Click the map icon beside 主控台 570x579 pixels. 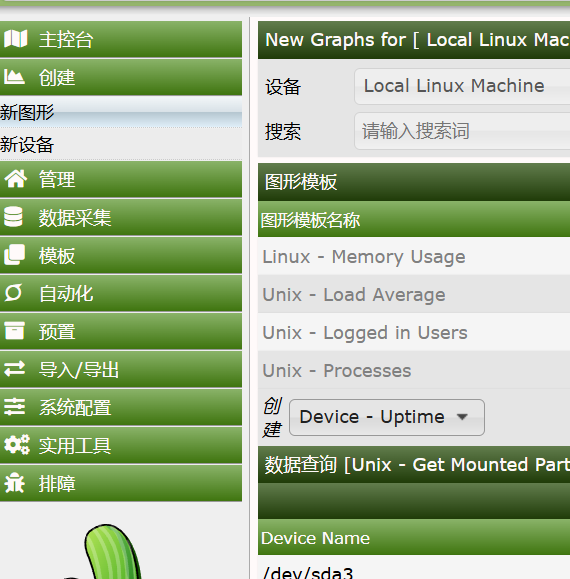[16, 39]
